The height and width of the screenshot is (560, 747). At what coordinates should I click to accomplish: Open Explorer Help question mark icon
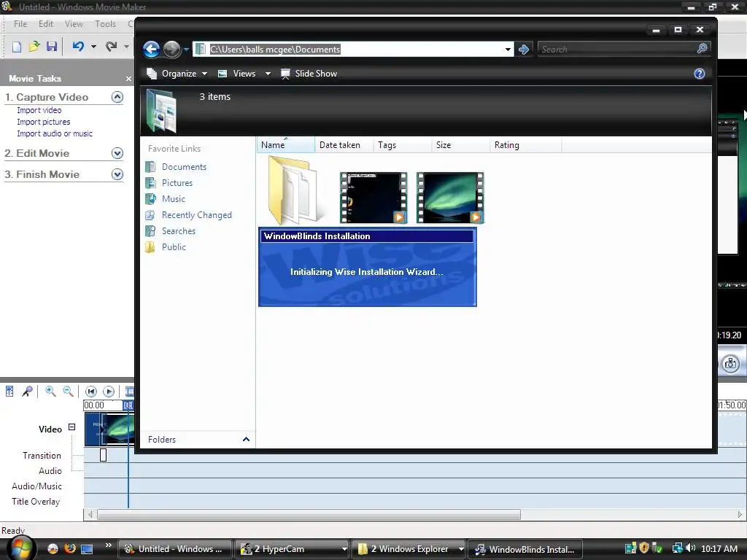[x=700, y=74]
